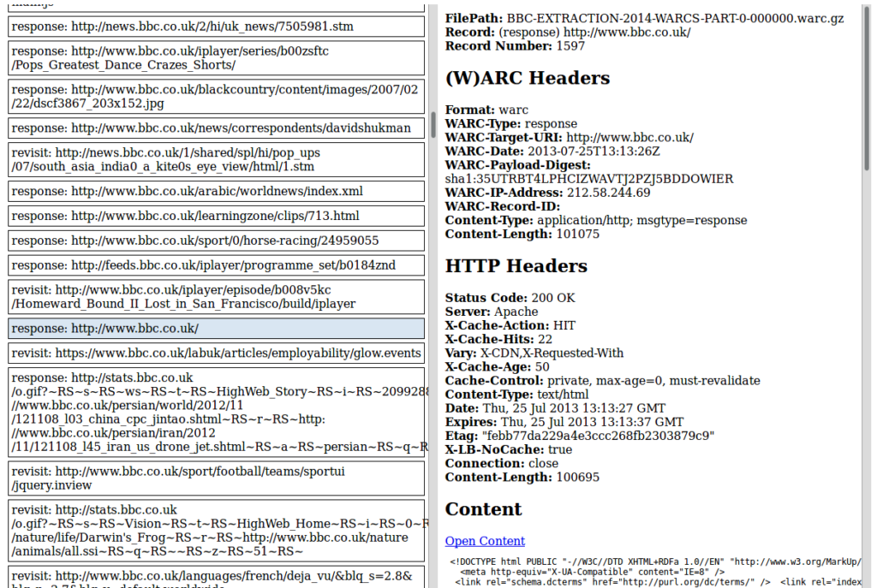This screenshot has width=877, height=588.
Task: Open the south_asia_india0_a_kite0s_eye_view revisit record
Action: [x=216, y=160]
